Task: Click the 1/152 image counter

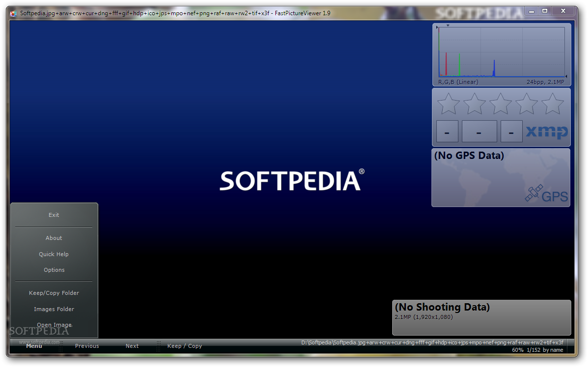Action: point(534,350)
